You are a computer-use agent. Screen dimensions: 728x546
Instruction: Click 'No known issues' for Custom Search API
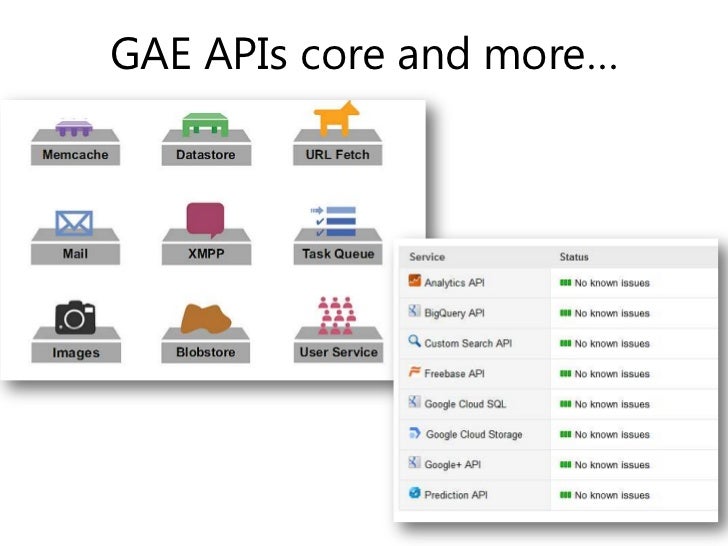[x=612, y=344]
